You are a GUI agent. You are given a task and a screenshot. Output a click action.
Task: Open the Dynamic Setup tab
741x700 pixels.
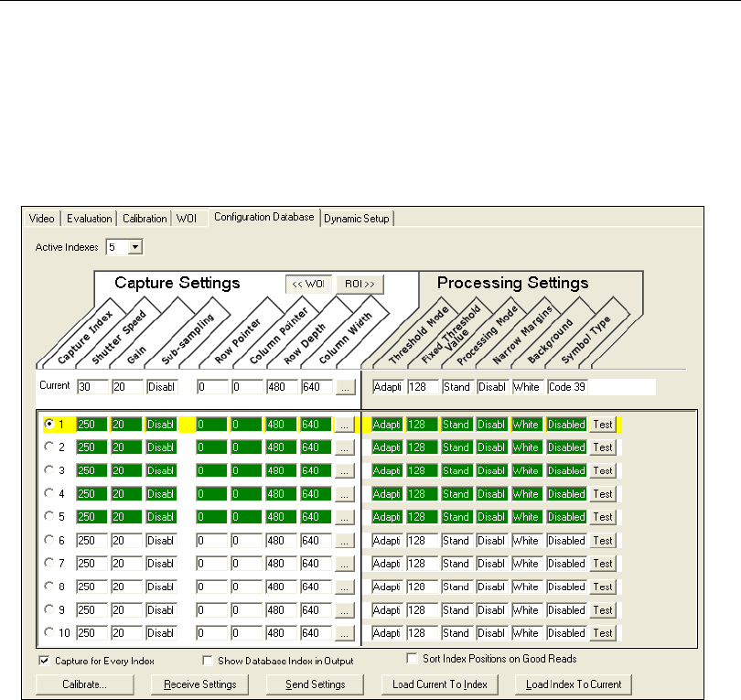pos(357,219)
